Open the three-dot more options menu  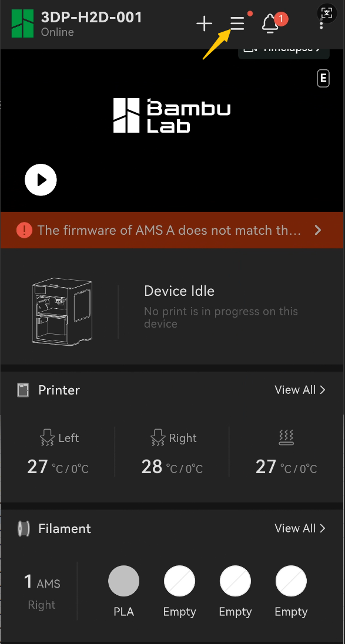[x=321, y=24]
